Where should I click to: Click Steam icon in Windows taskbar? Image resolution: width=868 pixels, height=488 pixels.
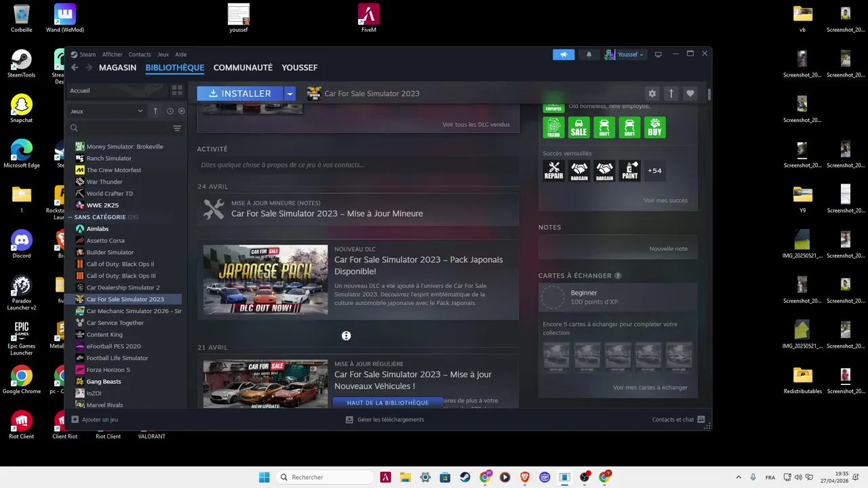point(465,477)
